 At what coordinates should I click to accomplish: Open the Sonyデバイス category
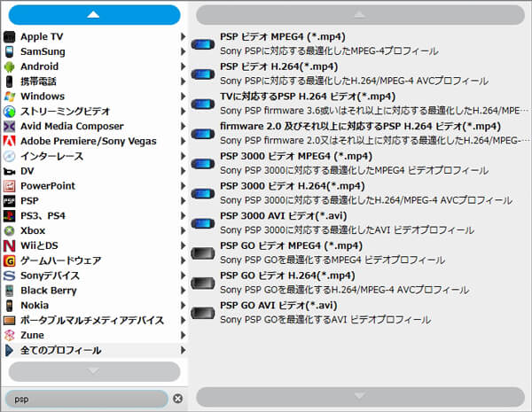(x=95, y=276)
